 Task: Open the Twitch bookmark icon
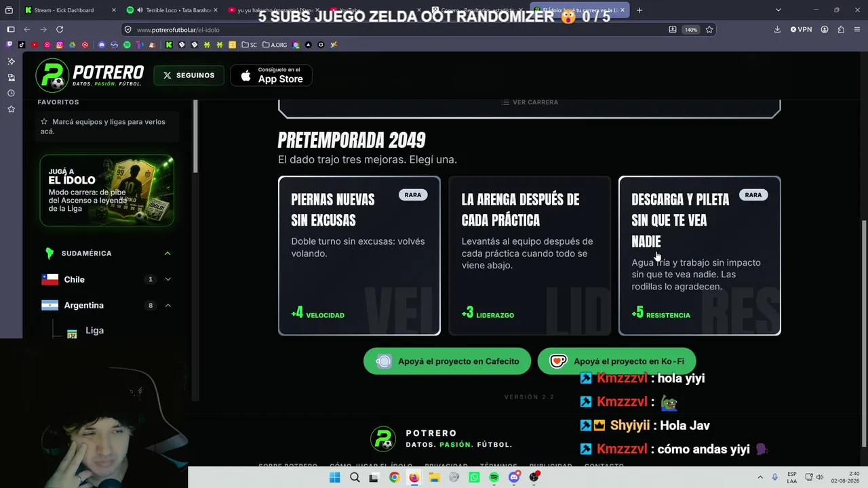pyautogui.click(x=9, y=45)
